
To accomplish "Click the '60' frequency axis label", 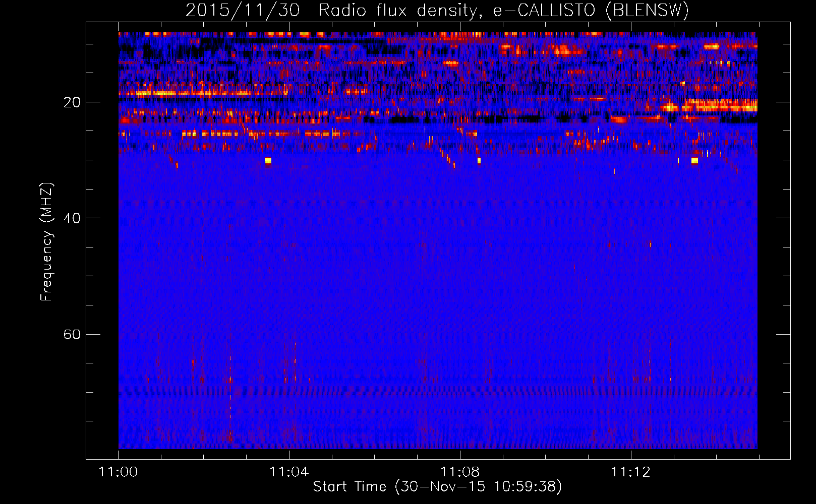I will (72, 335).
